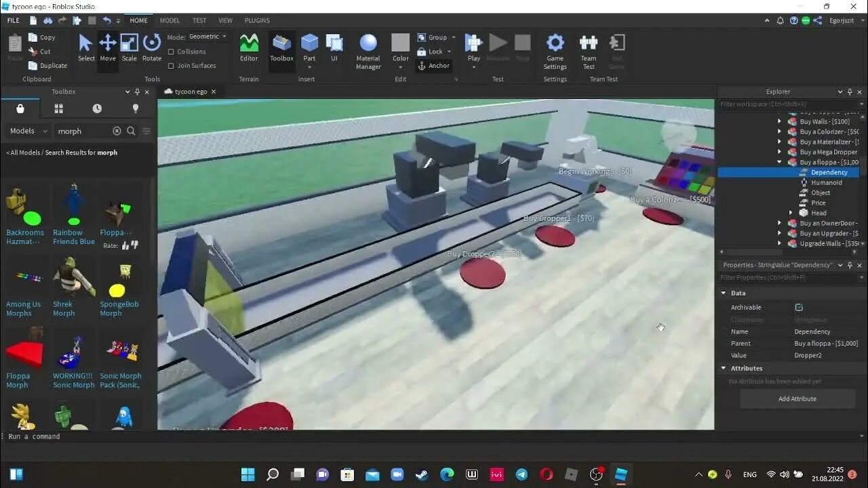Screen dimensions: 868x488
Task: Open Toolbox Marketplace tab
Action: coord(20,108)
